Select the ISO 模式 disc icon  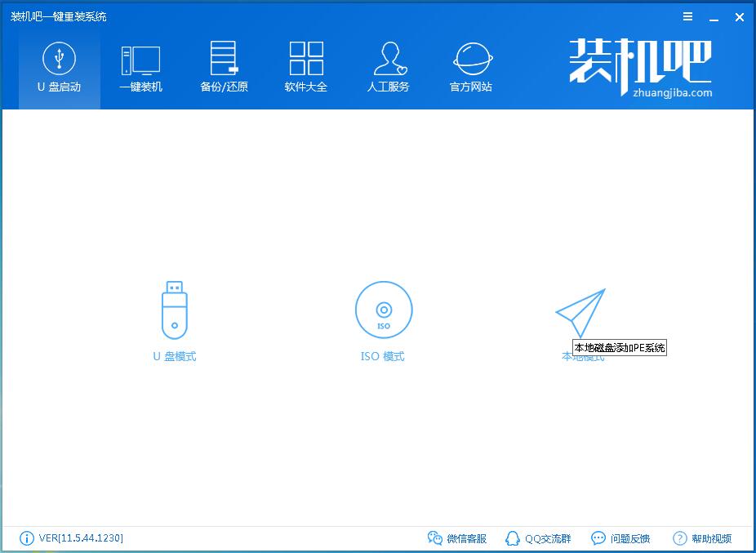click(383, 310)
